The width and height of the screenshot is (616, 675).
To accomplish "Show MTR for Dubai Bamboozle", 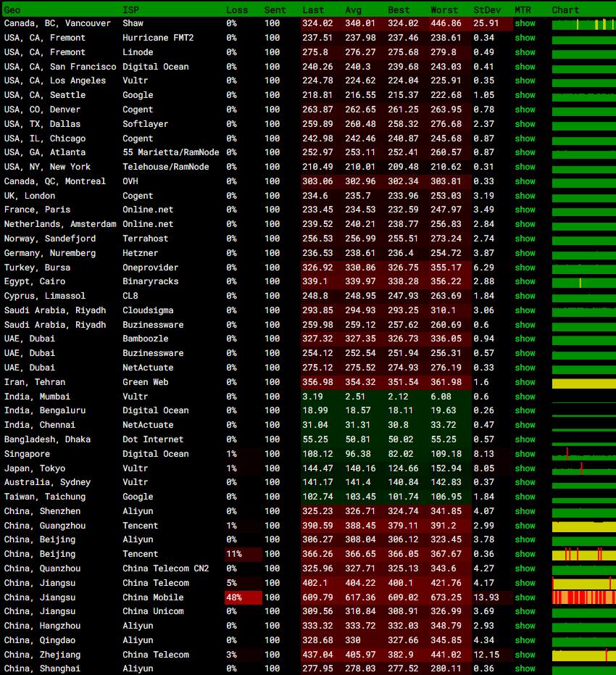I will [x=525, y=339].
